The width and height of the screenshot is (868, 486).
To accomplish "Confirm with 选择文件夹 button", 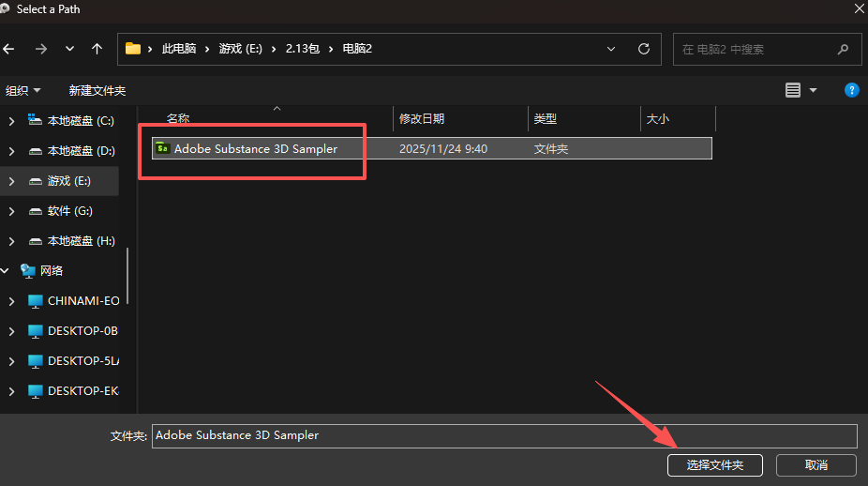I will click(x=714, y=465).
